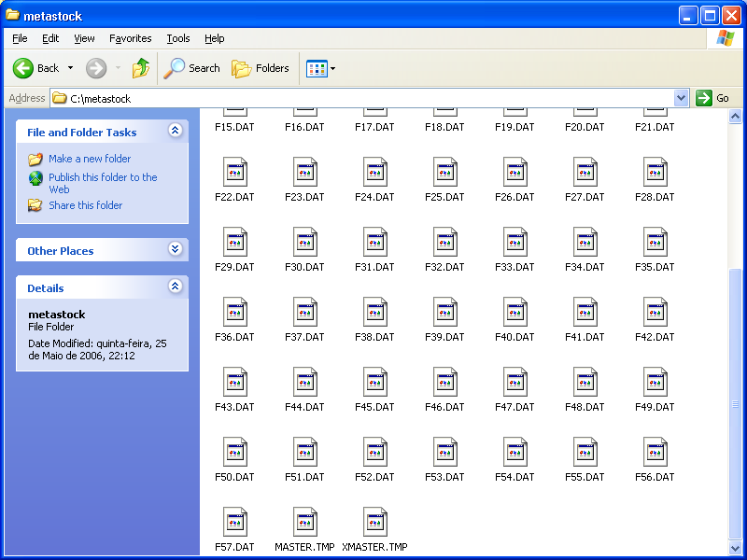Viewport: 747px width, 560px height.
Task: Open the Views dropdown button
Action: (x=320, y=68)
